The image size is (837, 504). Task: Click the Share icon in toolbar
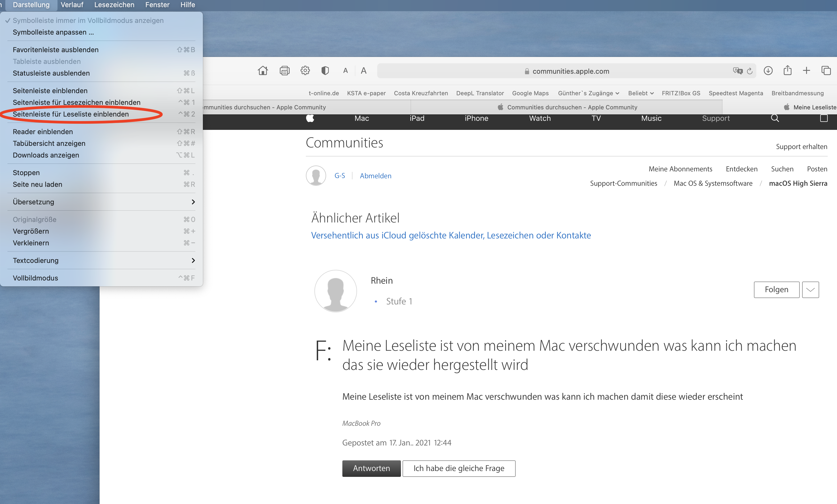(787, 71)
